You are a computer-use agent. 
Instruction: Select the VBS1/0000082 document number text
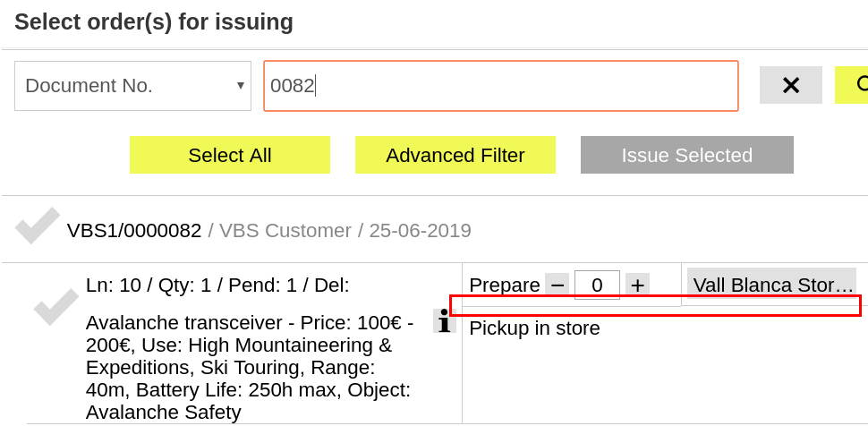tap(134, 231)
